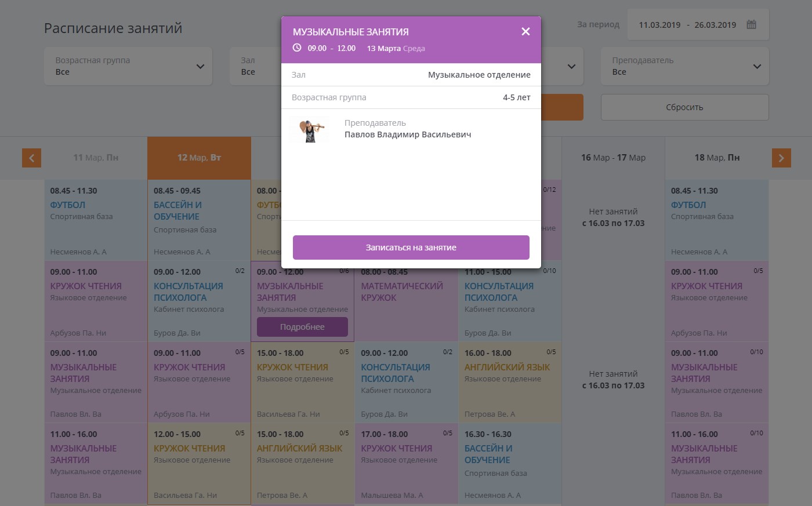Screen dimensions: 812x506
Task: Open Футбол 08.45 card on 11 March
Action: coord(96,220)
